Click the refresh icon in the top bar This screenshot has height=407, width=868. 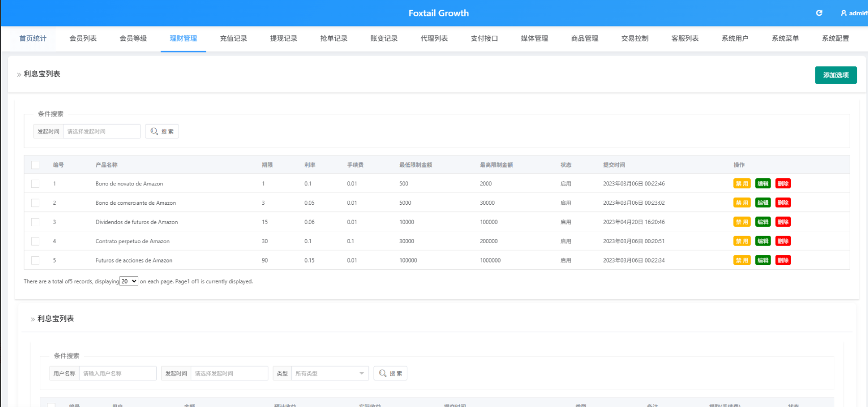pos(819,13)
